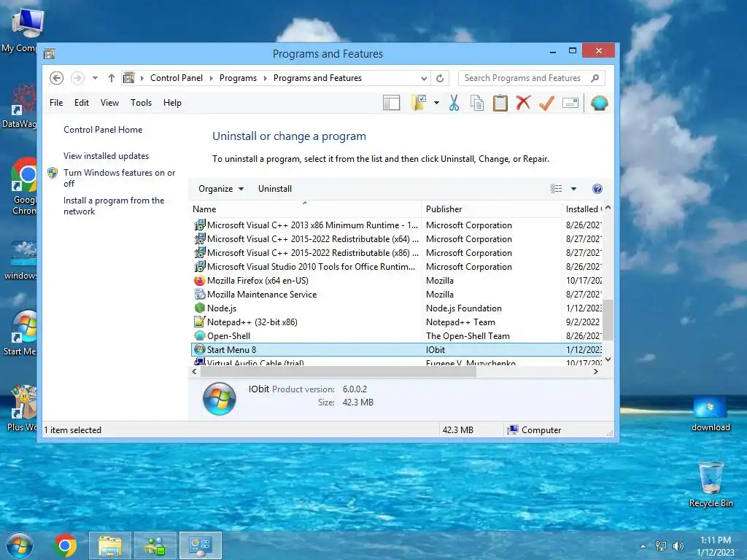Click the folder options toolbar icon
Image resolution: width=747 pixels, height=560 pixels.
419,103
